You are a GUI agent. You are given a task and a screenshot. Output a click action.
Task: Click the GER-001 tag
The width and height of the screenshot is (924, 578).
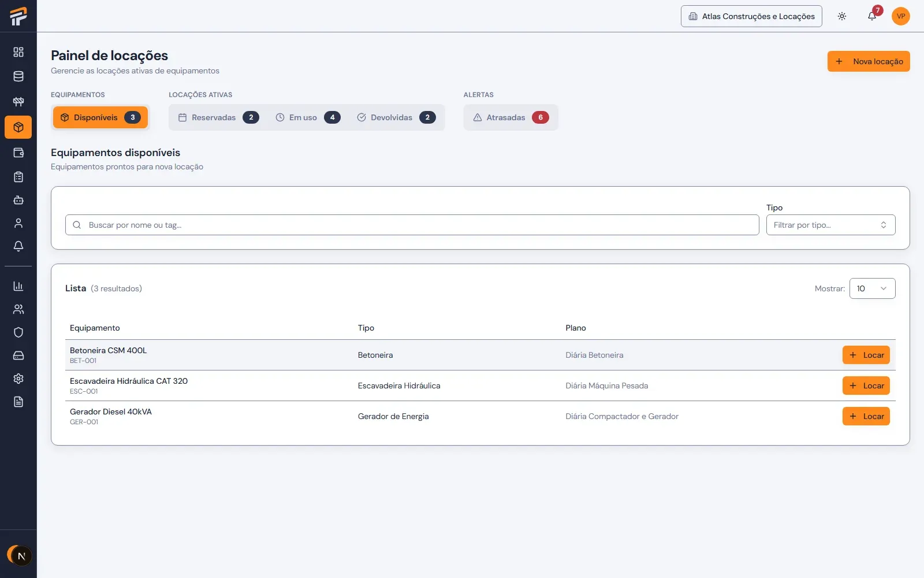coord(84,422)
